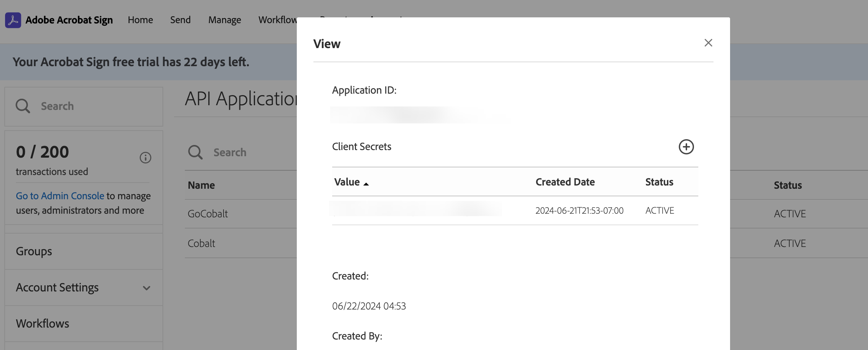The height and width of the screenshot is (350, 868).
Task: Click the Adobe Acrobat Sign title text
Action: point(69,20)
